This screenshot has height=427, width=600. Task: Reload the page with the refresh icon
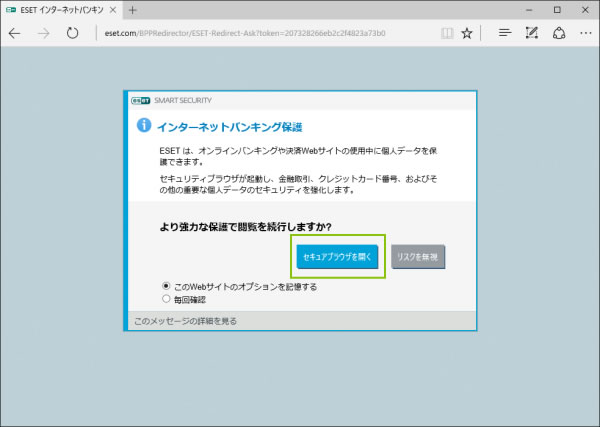(x=72, y=33)
